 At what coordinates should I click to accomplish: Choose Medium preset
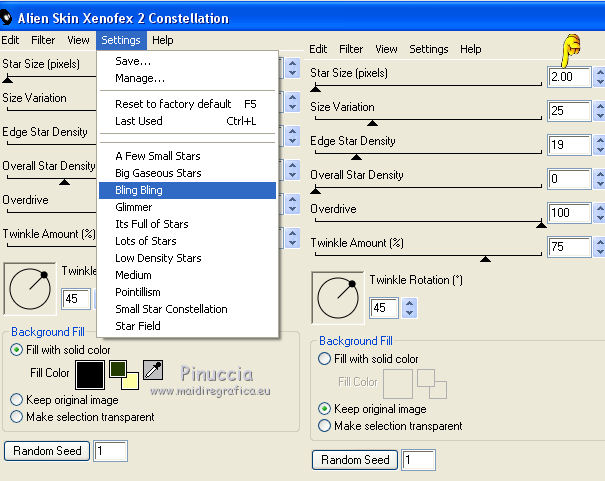click(187, 275)
